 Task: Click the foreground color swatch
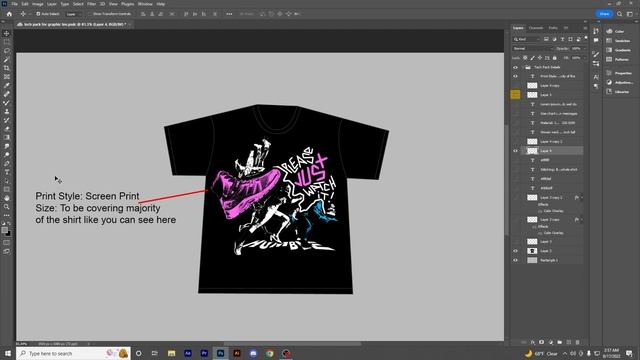4,230
